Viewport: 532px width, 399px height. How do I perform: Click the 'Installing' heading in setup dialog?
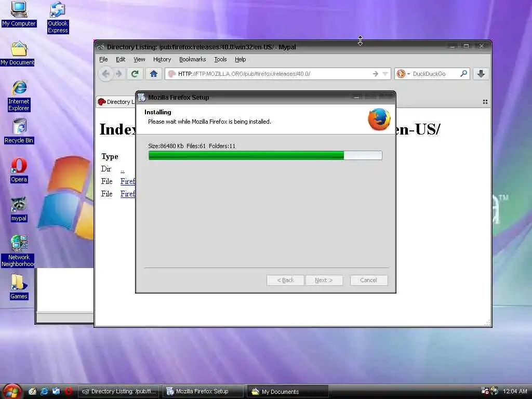158,112
